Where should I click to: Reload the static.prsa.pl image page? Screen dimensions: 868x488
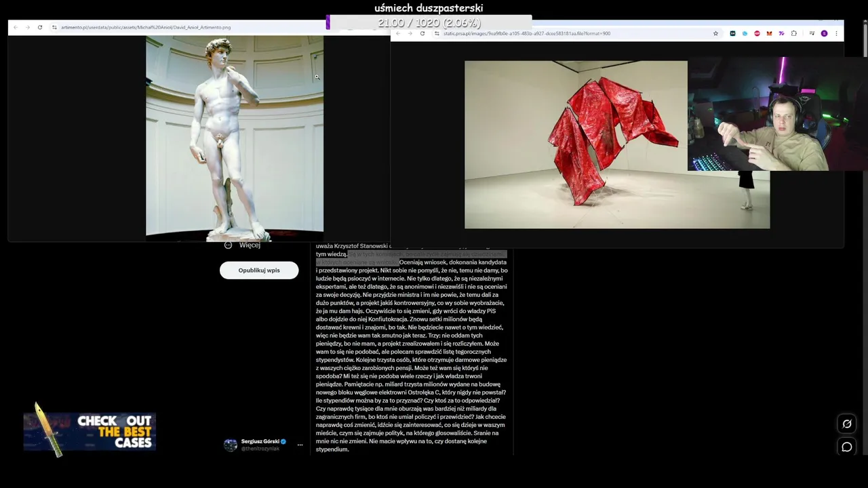[x=422, y=33]
